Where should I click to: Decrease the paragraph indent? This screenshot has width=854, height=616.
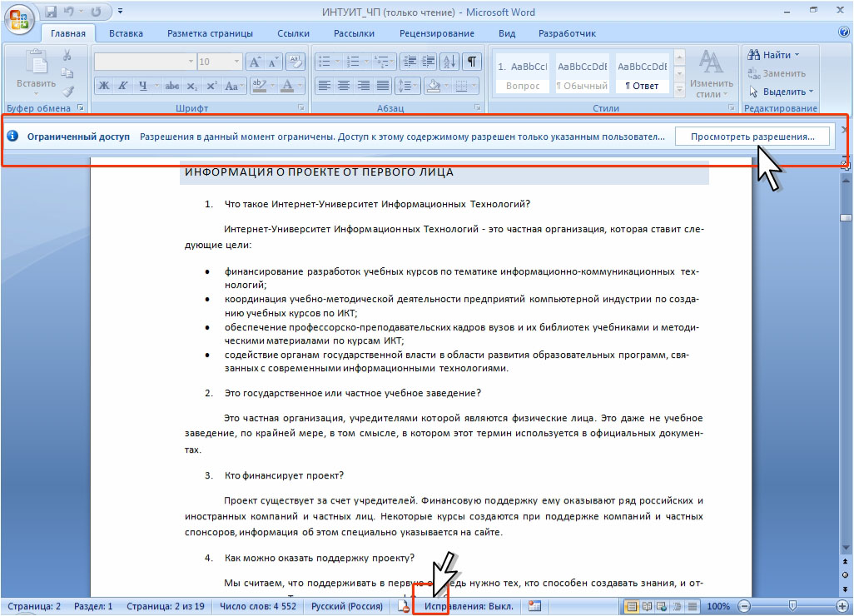coord(410,62)
